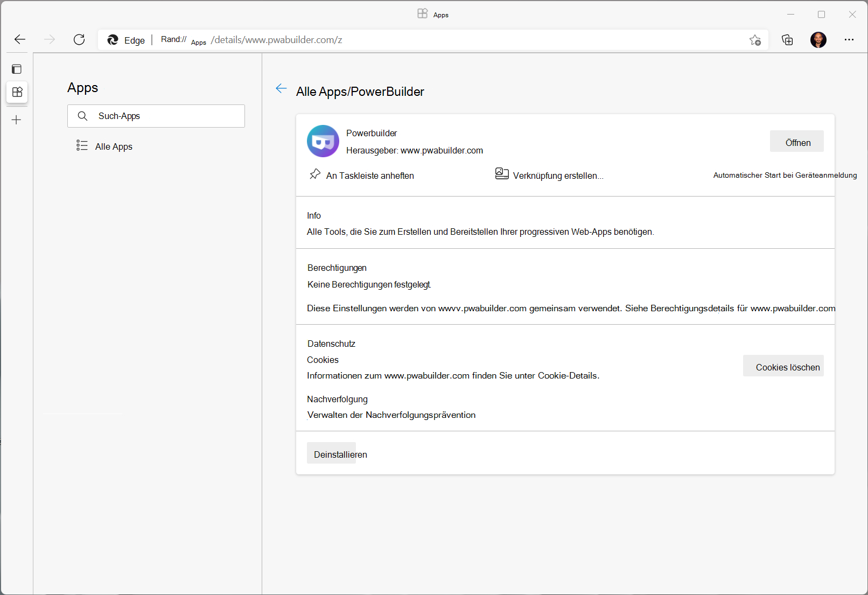Click Berechtigungsdetails für www.pwabuilder.com text
Viewport: 868px width, 595px height.
coord(743,308)
